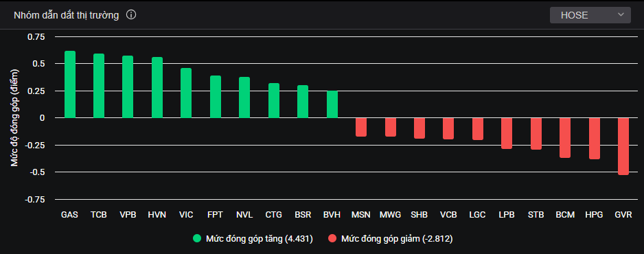Click the red legend circle marker
Viewport: 644px width, 254px height.
[332, 239]
